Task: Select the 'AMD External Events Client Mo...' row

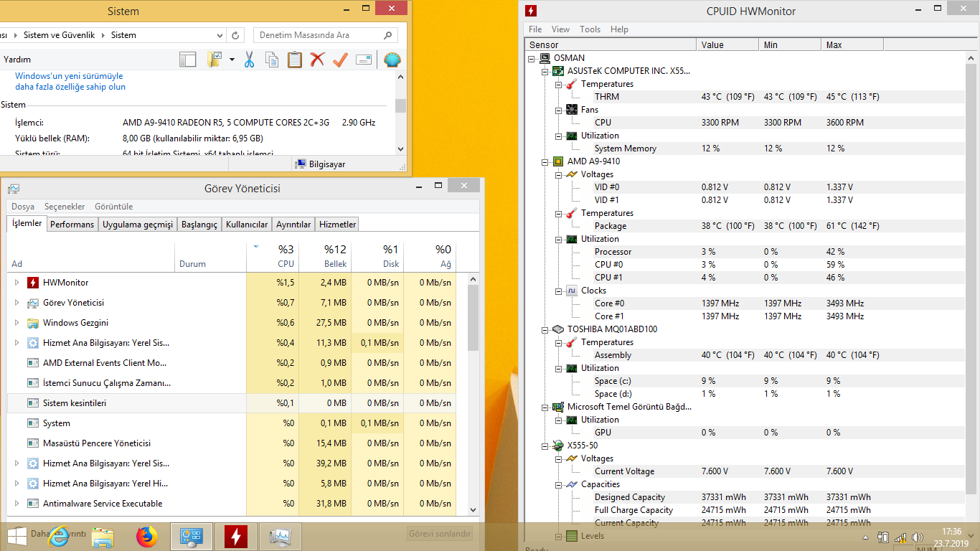Action: point(231,363)
